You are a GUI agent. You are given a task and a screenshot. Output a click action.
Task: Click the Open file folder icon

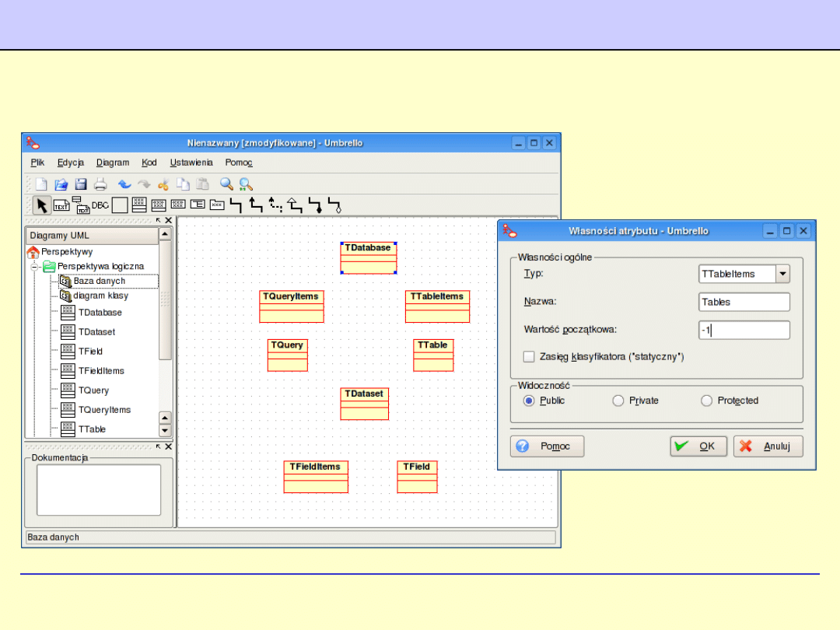[61, 184]
